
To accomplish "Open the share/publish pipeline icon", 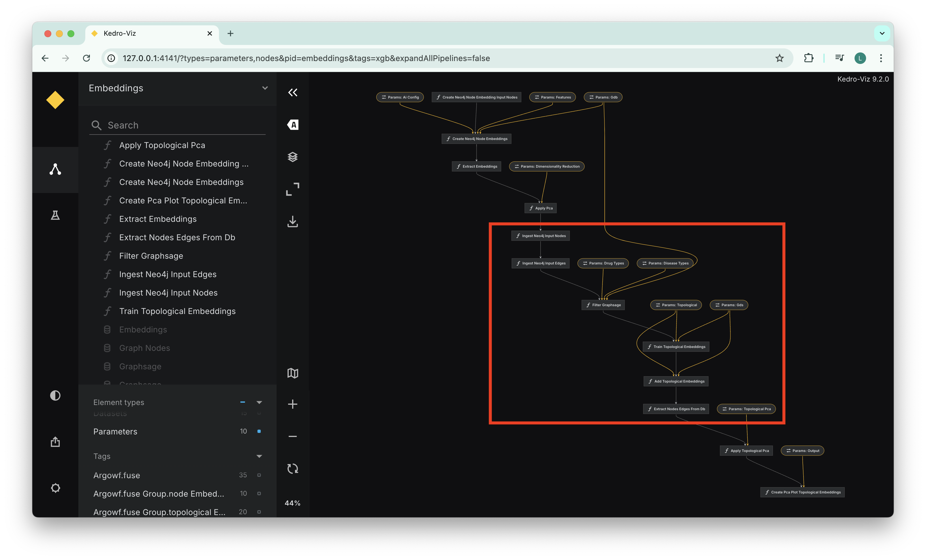I will 55,442.
